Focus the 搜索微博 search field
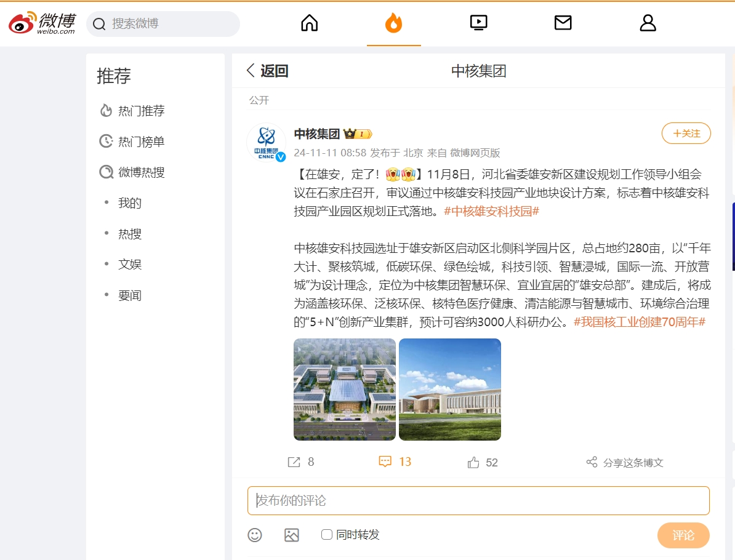 pyautogui.click(x=163, y=24)
